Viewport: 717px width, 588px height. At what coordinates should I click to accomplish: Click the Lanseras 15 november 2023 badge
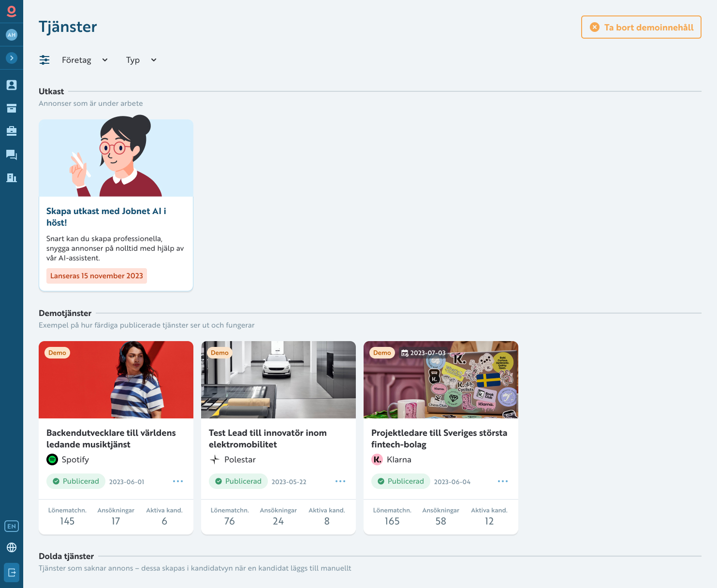96,275
